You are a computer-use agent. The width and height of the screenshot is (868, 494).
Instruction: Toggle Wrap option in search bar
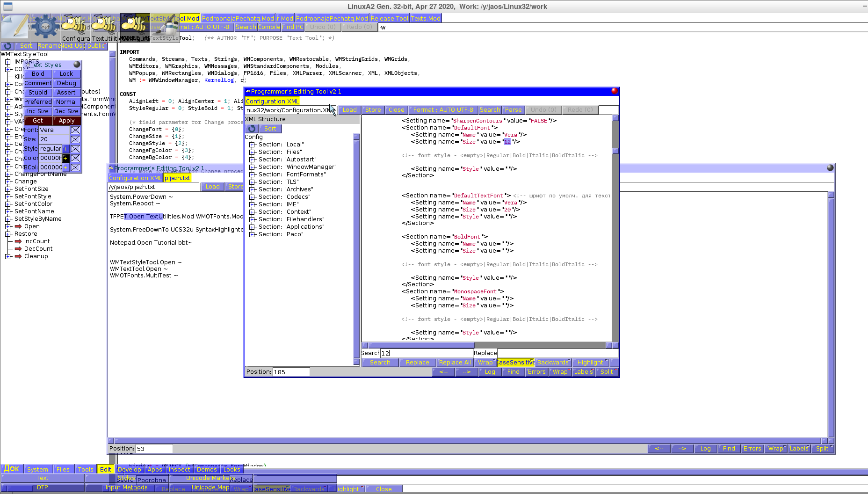(x=485, y=363)
